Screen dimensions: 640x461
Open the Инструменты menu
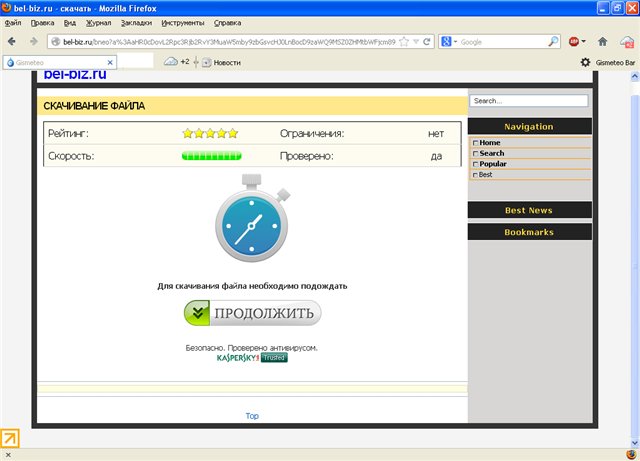click(x=183, y=22)
